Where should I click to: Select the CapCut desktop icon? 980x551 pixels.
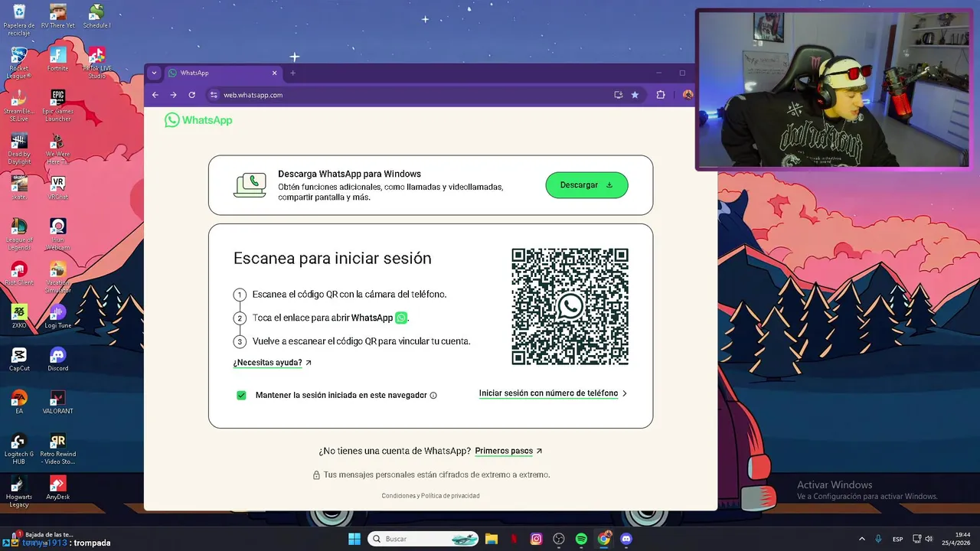[x=19, y=360]
